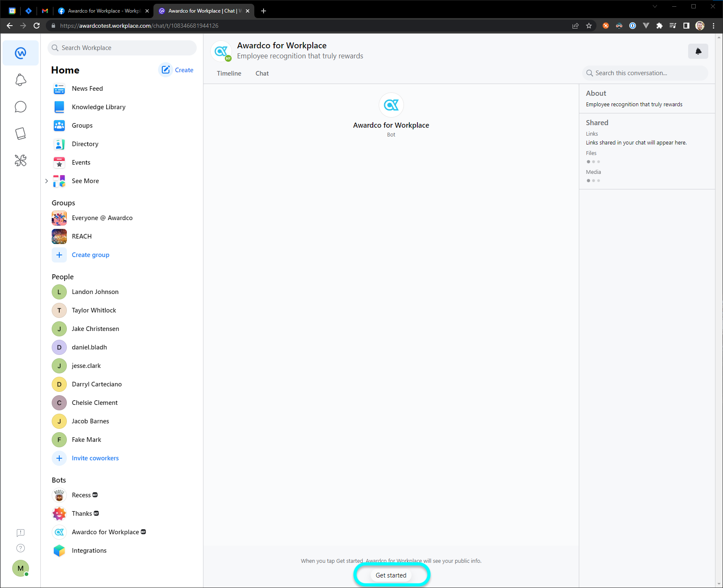Open the M profile avatar menu
The height and width of the screenshot is (588, 723).
click(x=21, y=568)
